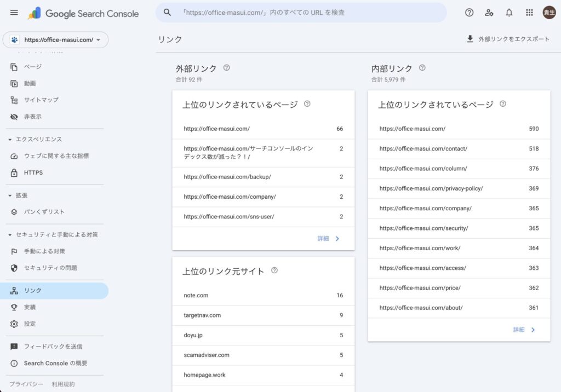Collapse the 拡張 section

pos(10,195)
